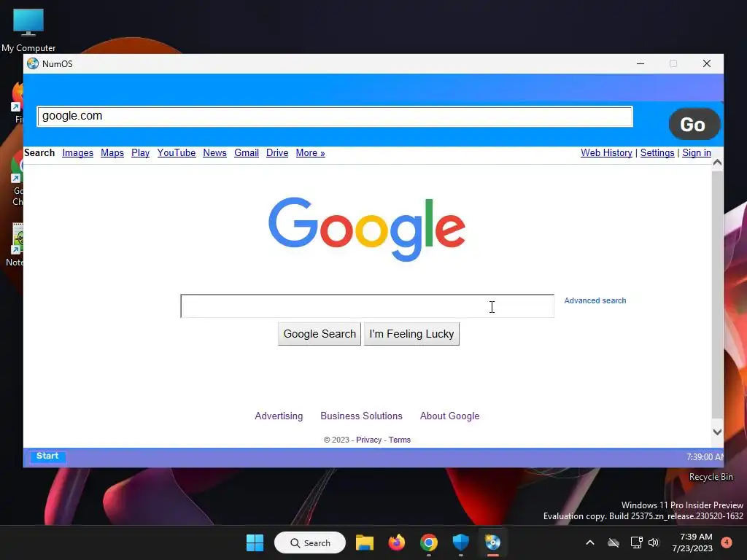Open the News link
This screenshot has width=747, height=560.
(215, 153)
